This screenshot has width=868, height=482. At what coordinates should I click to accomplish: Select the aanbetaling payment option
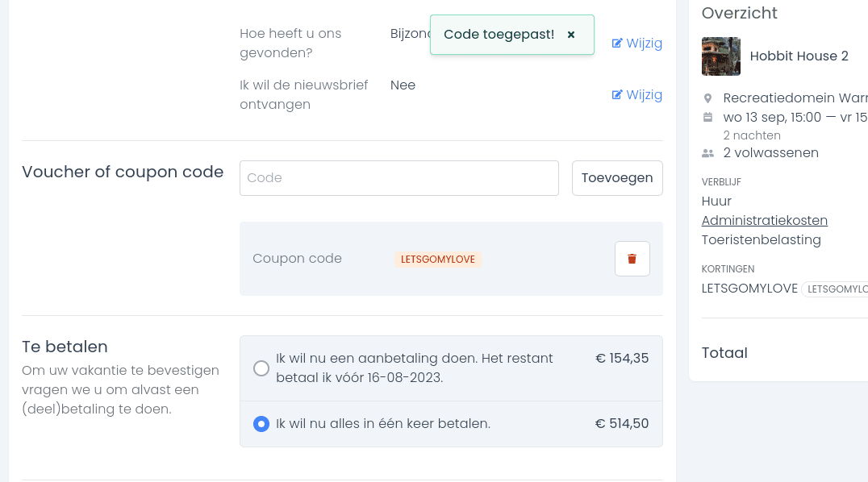[261, 368]
